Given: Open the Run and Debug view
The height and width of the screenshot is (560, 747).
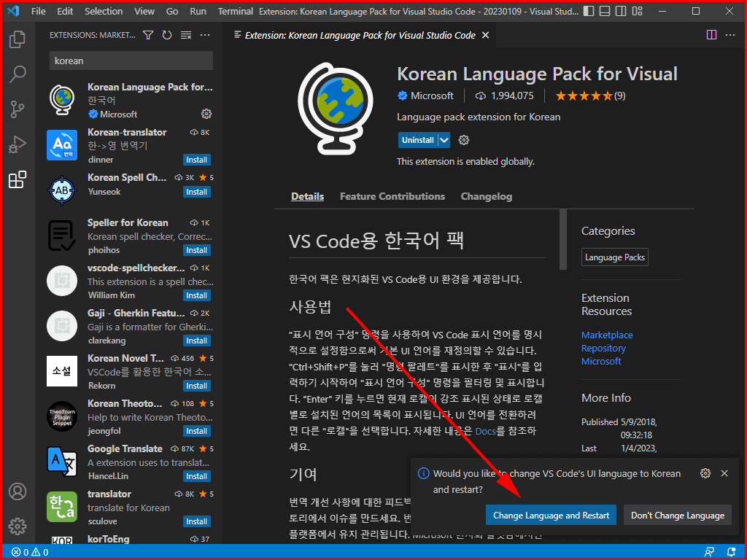Looking at the screenshot, I should (18, 145).
